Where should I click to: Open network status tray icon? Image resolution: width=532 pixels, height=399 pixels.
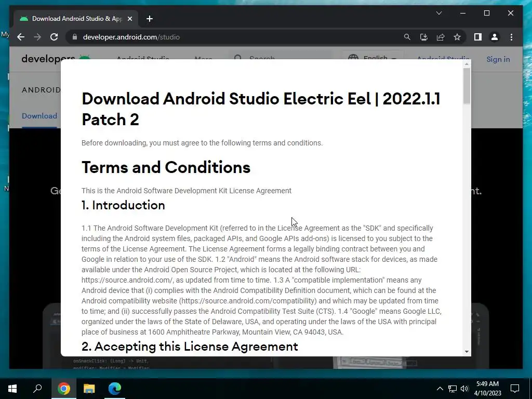pyautogui.click(x=453, y=389)
